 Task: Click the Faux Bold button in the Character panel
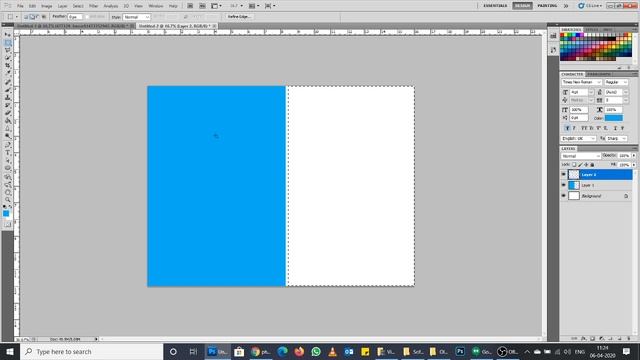pos(567,128)
